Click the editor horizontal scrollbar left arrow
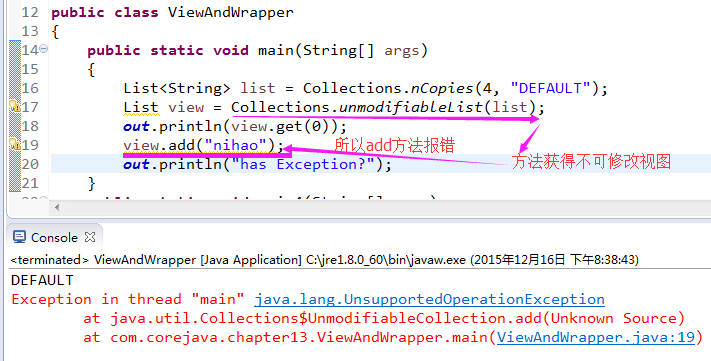Viewport: 711px width, 361px height. pos(57,208)
